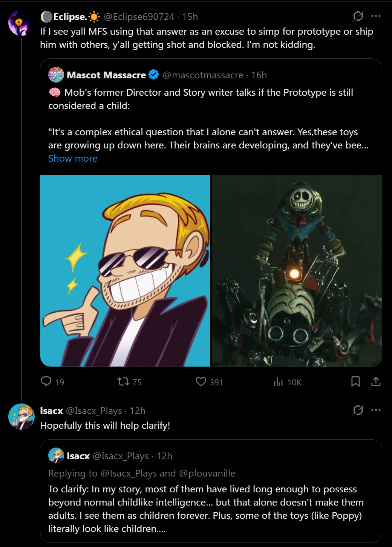Open the more options menu on Eclipse's post
Viewport: 392px width, 547px height.
tap(376, 16)
